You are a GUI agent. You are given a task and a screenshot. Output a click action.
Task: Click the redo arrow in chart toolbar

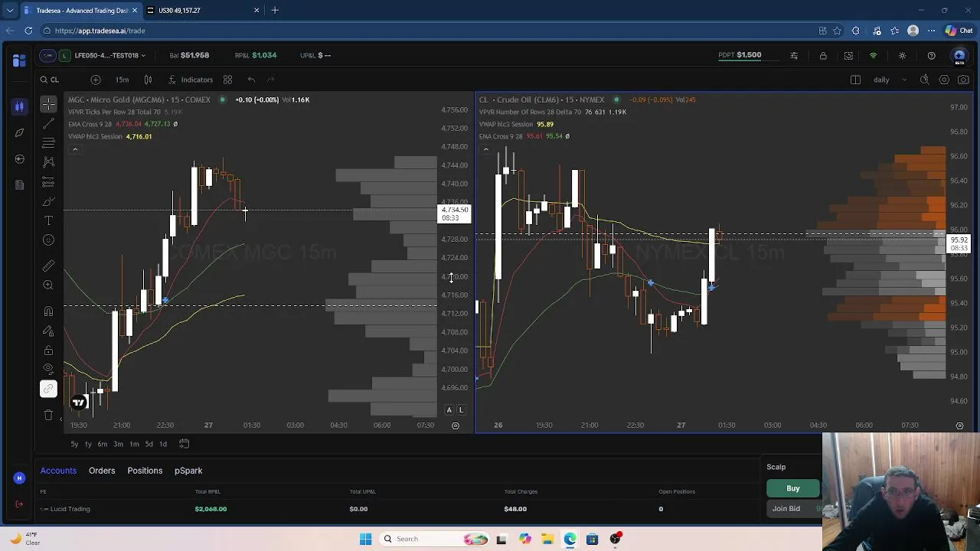270,80
